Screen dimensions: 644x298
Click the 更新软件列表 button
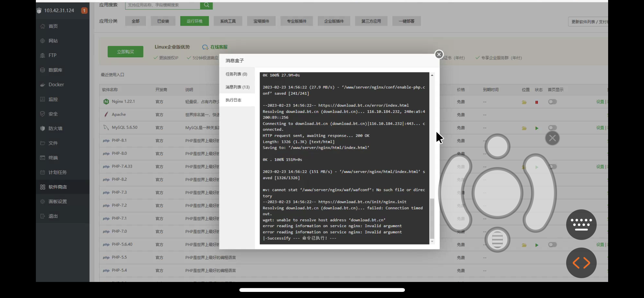[588, 22]
